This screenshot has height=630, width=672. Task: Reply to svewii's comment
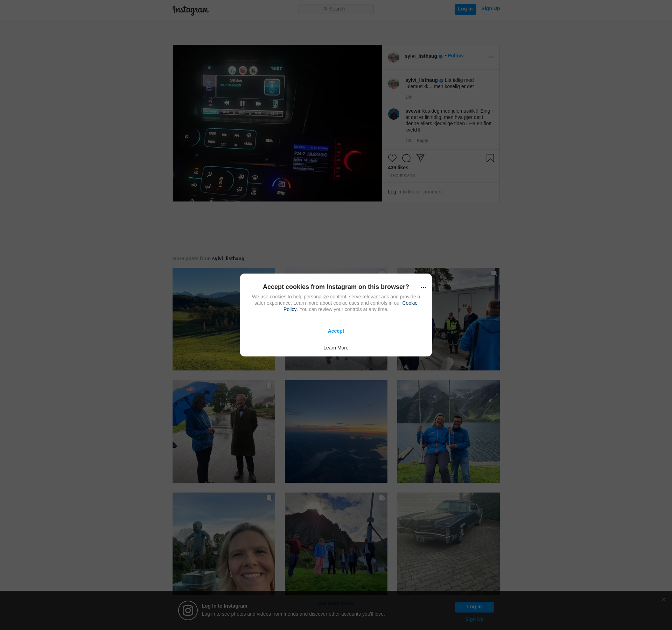[x=422, y=141]
